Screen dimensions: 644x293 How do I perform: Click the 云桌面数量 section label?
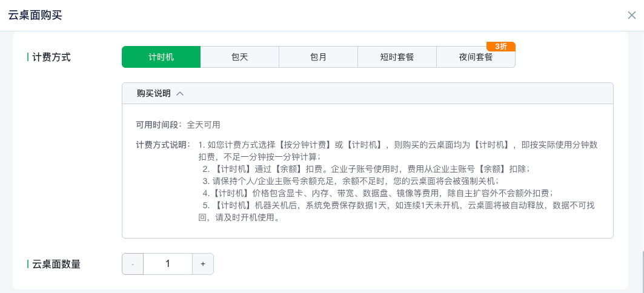pos(56,264)
